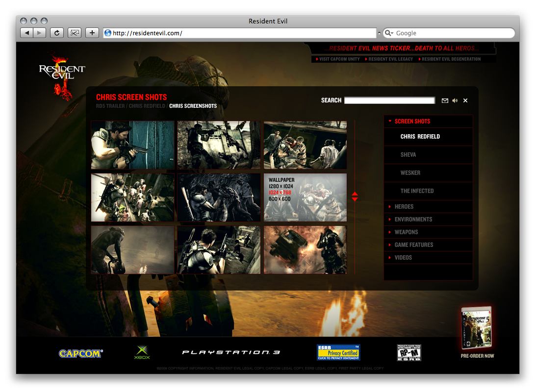The height and width of the screenshot is (392, 536).
Task: Open the RESIDENT EVIL DEGENERATION link
Action: [x=450, y=59]
